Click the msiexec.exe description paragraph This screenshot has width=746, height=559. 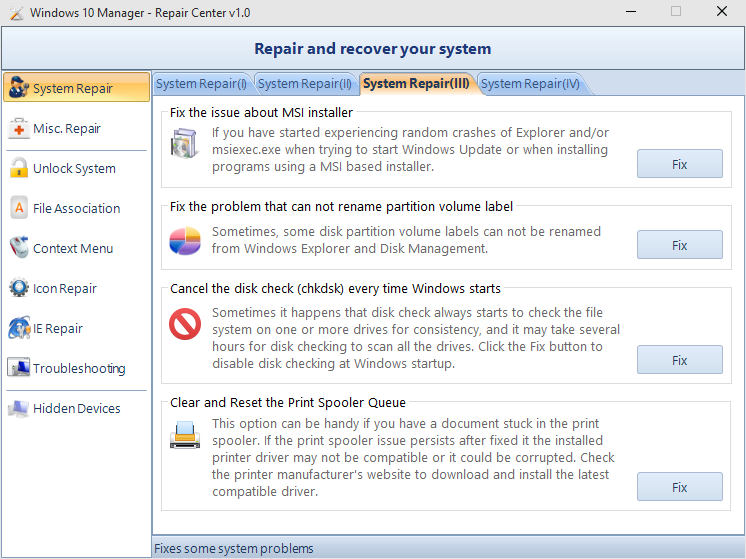(410, 149)
